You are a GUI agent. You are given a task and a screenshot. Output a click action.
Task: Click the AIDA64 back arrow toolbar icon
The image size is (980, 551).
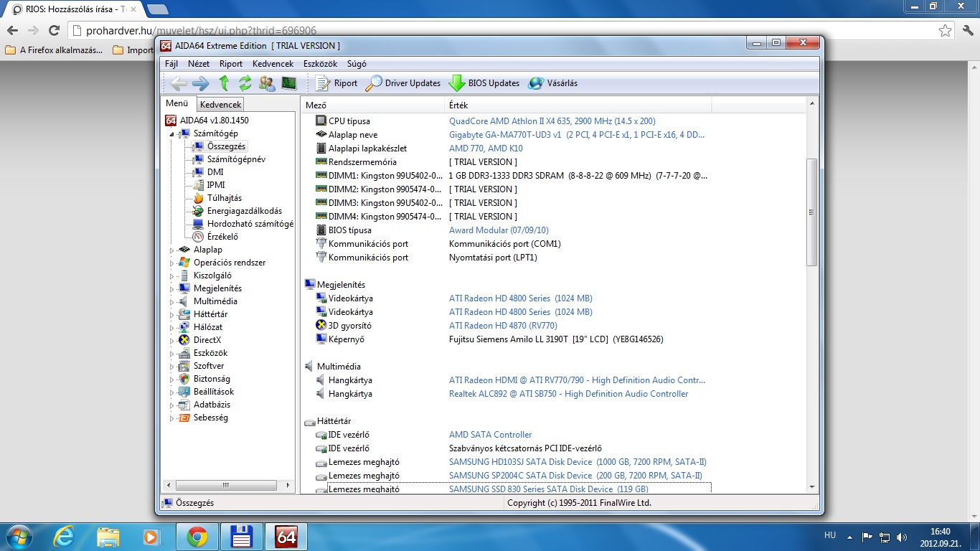(179, 83)
